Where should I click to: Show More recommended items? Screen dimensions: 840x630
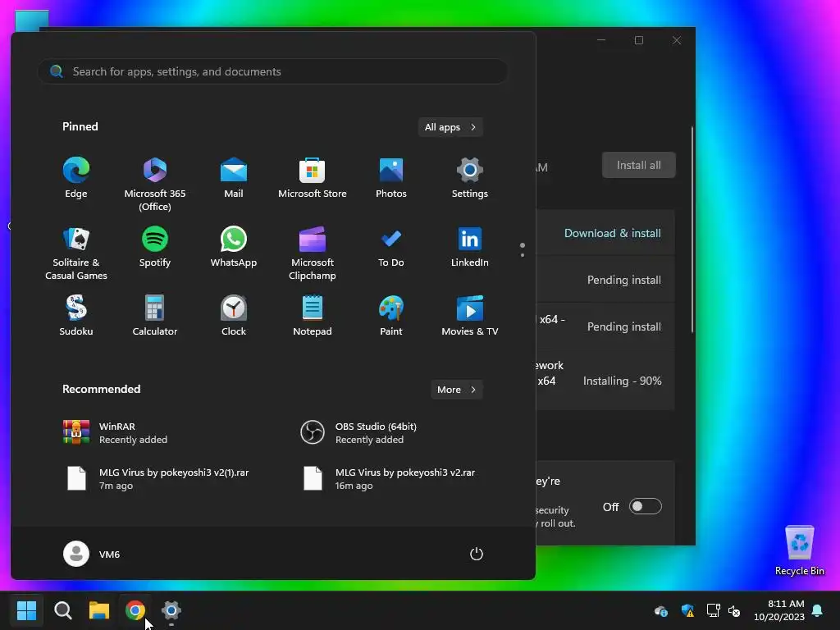[456, 390]
